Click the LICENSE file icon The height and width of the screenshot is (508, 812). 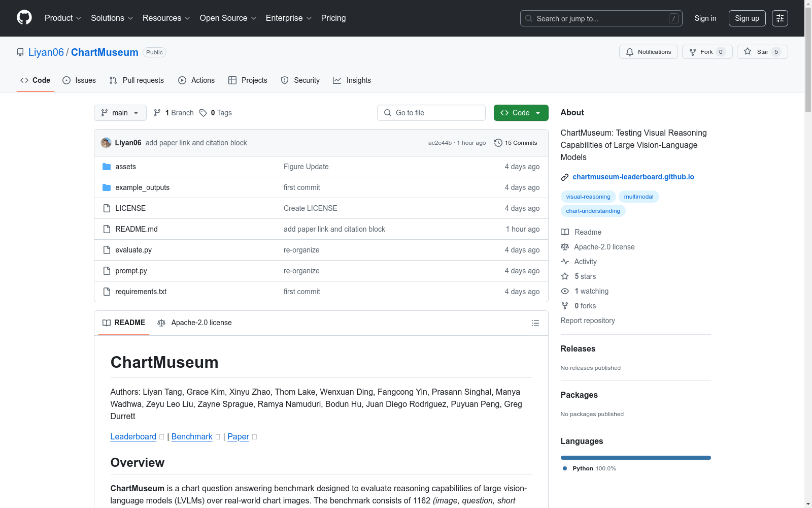point(107,208)
